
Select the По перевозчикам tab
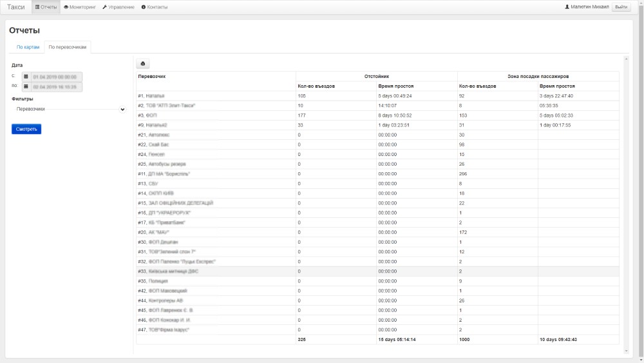67,47
